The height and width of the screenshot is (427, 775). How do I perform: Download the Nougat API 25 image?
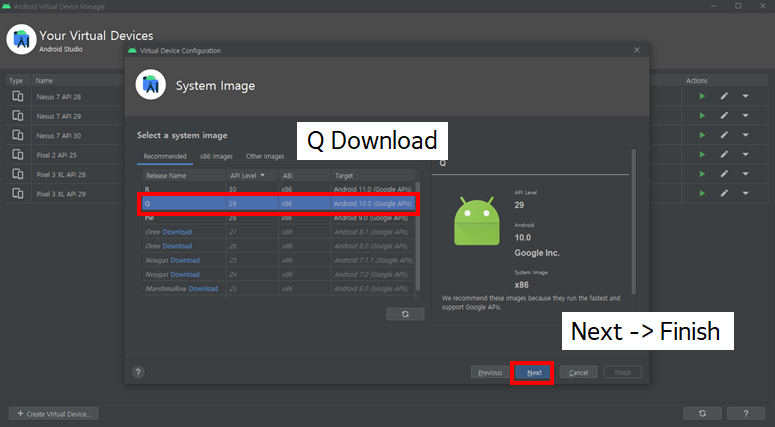pos(185,260)
